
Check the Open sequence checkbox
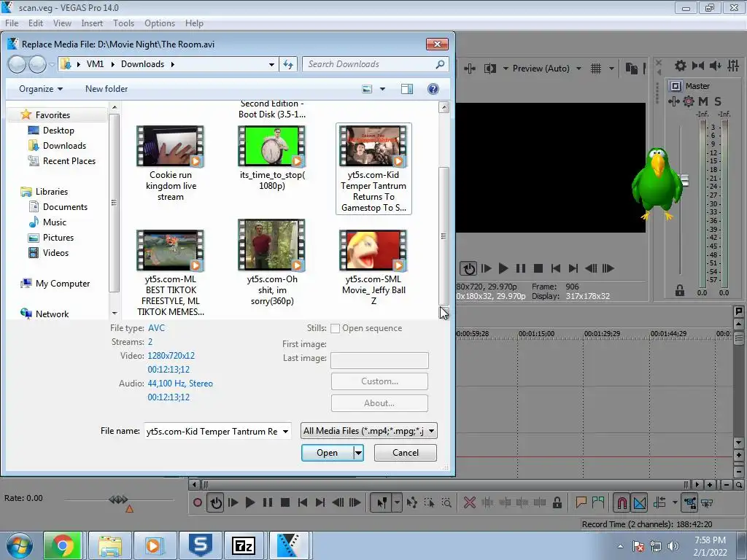pos(335,328)
